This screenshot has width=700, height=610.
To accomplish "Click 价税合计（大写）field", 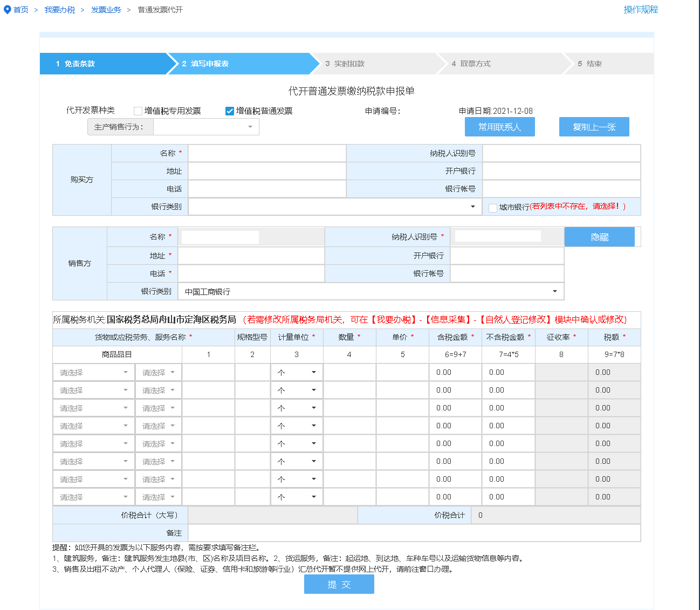I will coord(272,515).
